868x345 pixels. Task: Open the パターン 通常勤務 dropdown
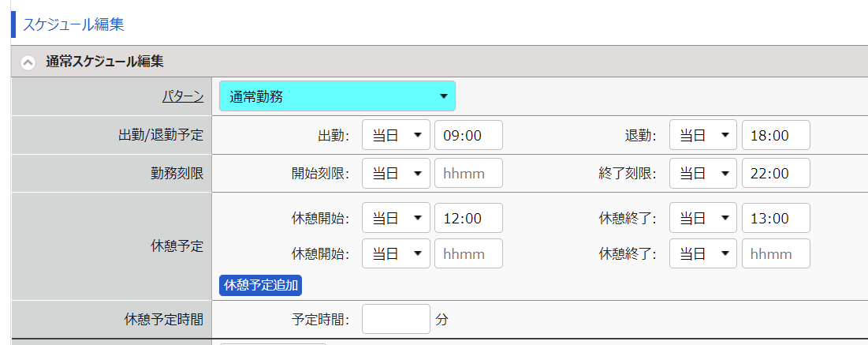click(337, 96)
